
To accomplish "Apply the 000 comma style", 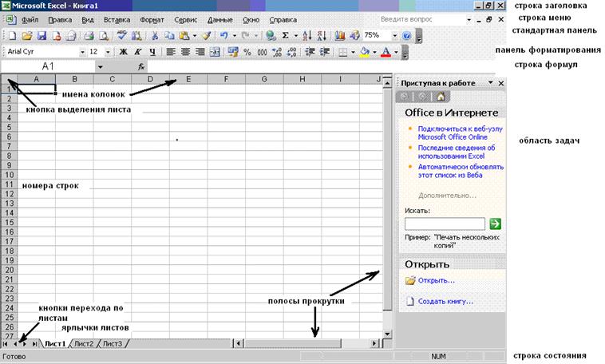I will pyautogui.click(x=262, y=52).
